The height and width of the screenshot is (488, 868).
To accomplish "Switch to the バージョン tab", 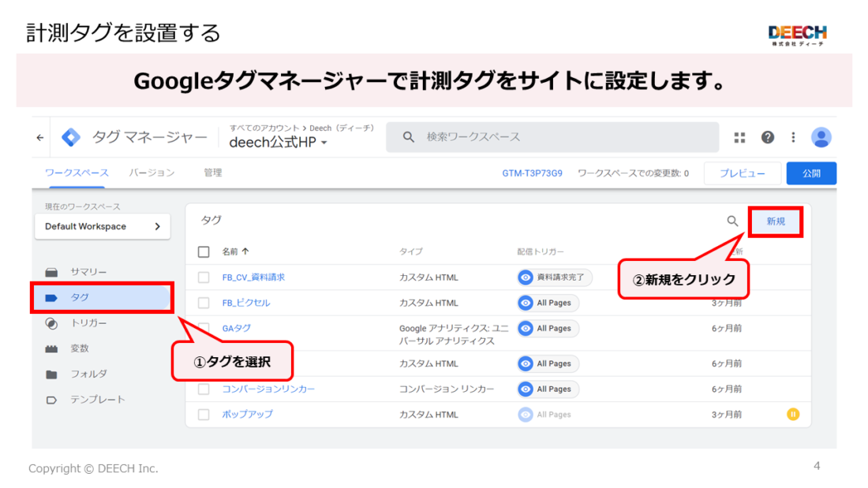I will pos(152,171).
